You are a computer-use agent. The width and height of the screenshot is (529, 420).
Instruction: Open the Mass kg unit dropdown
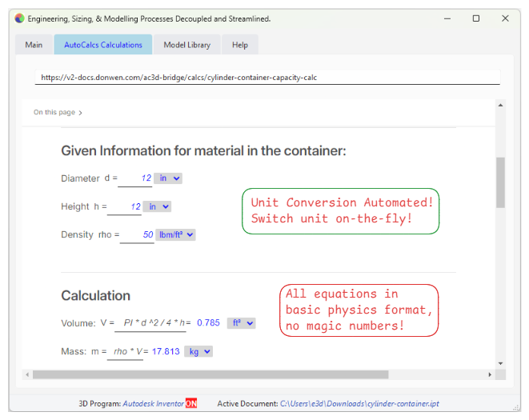point(198,351)
